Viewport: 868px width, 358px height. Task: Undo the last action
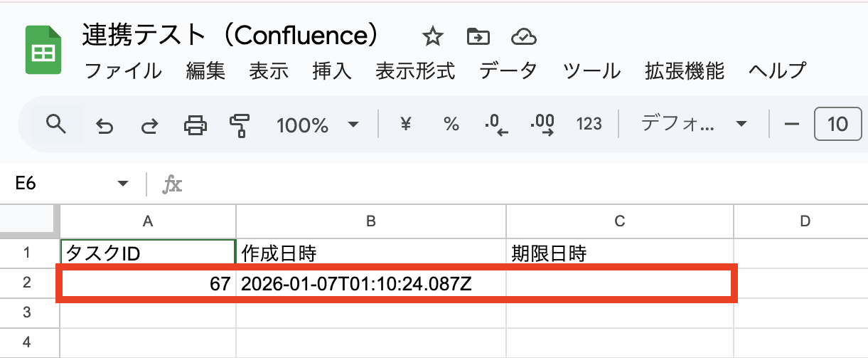point(104,126)
